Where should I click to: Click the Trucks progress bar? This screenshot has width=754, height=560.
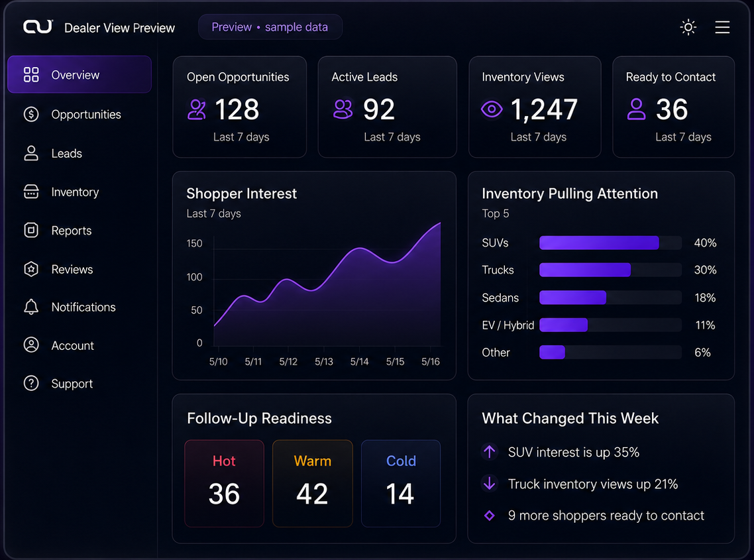click(610, 270)
